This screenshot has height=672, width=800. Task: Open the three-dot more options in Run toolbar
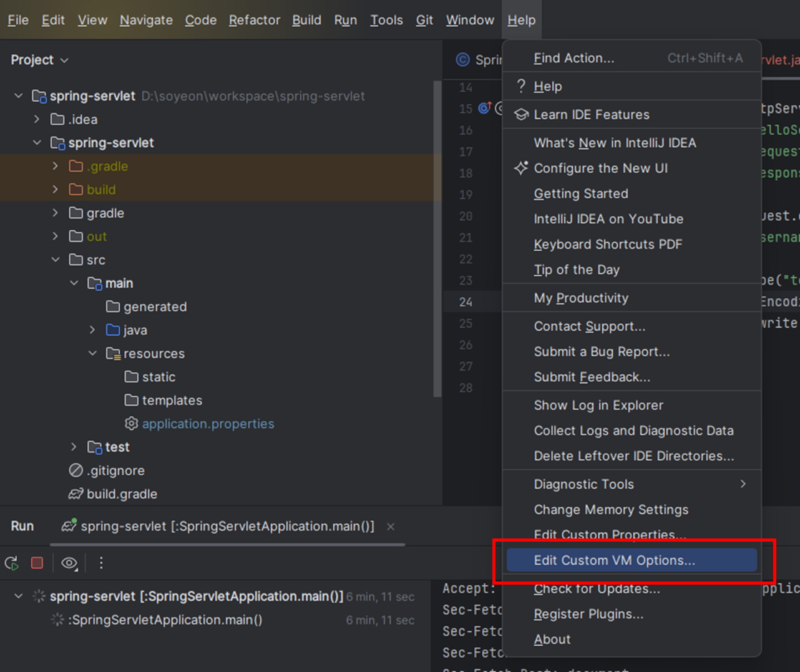pos(101,563)
